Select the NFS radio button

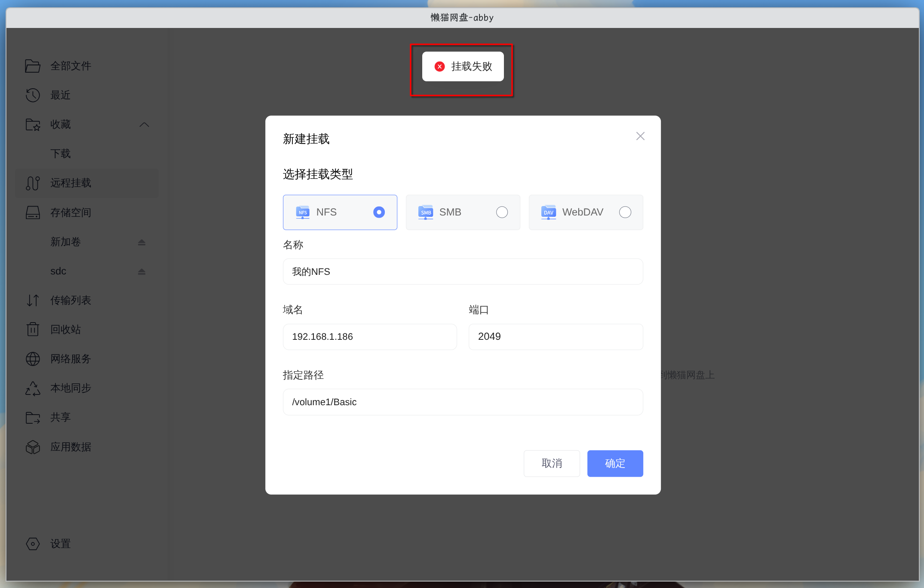click(x=379, y=212)
